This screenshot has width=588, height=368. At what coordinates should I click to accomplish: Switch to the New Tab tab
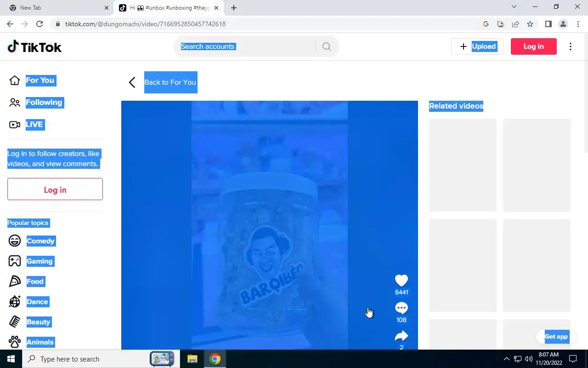(x=57, y=8)
